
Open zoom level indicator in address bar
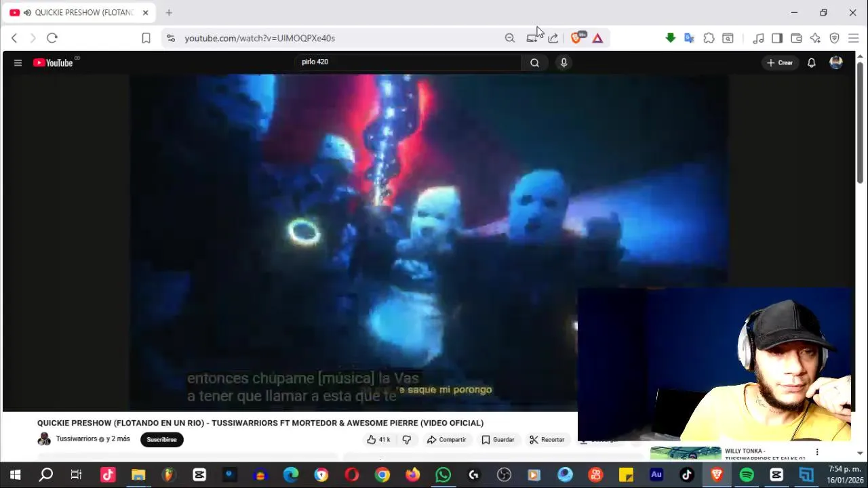coord(510,38)
